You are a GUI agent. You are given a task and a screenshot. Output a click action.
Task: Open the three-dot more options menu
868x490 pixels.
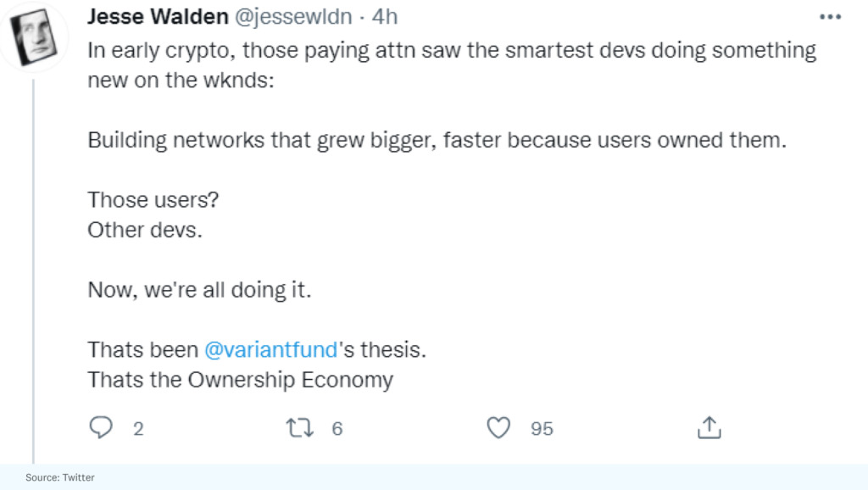[x=830, y=17]
